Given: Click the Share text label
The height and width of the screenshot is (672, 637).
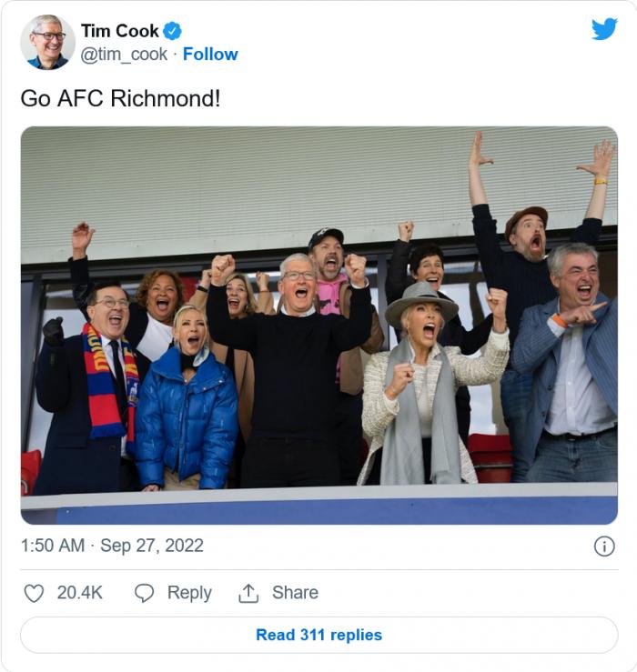Looking at the screenshot, I should tap(295, 593).
